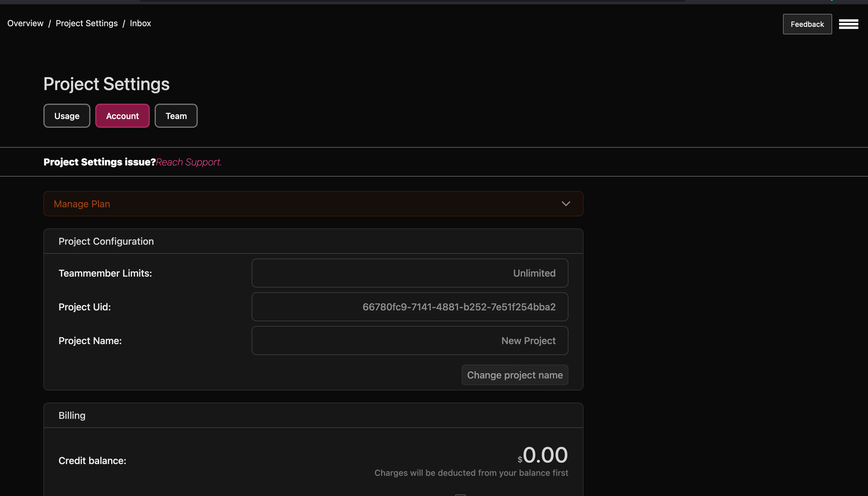Click the $0.00 credit balance amount
868x496 pixels.
tap(544, 455)
